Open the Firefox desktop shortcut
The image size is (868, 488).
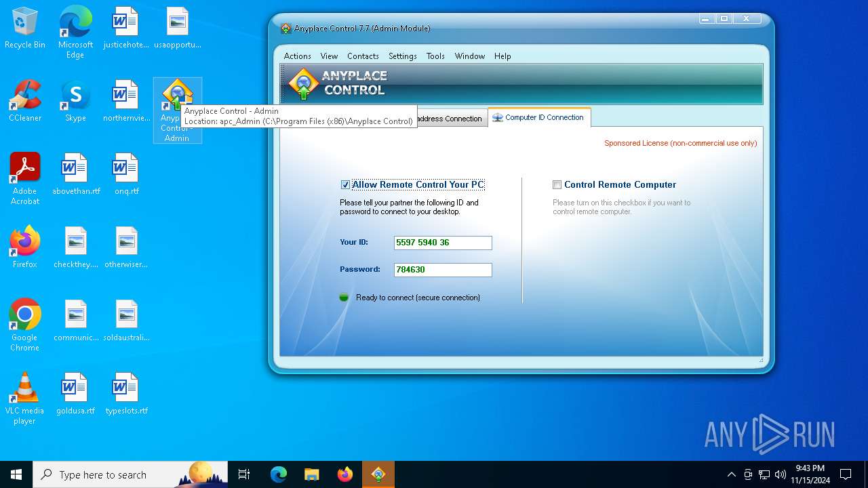pyautogui.click(x=25, y=248)
